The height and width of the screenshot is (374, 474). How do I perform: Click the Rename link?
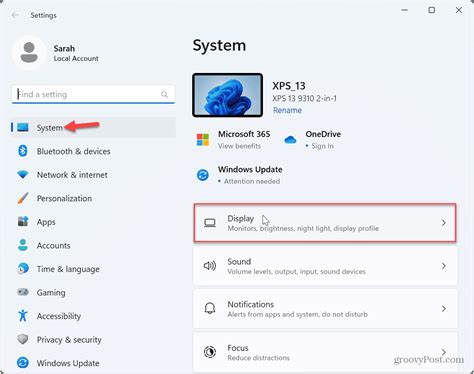pyautogui.click(x=287, y=110)
